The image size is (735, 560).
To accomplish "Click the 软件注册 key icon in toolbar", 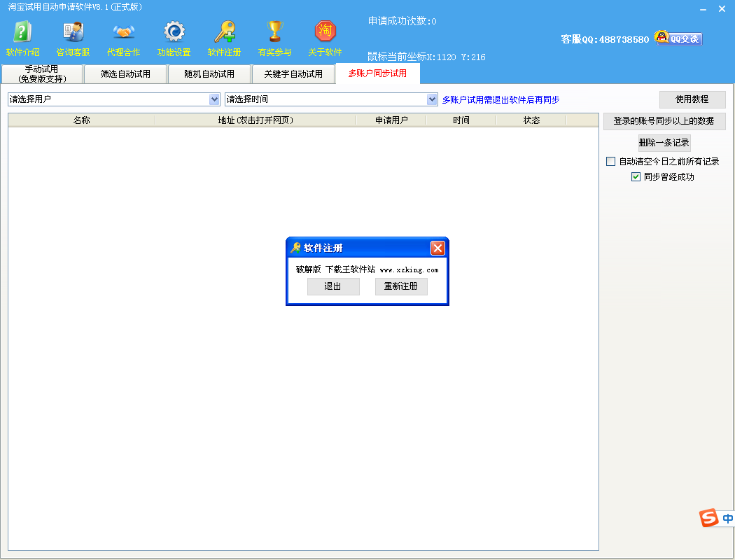I will click(225, 38).
